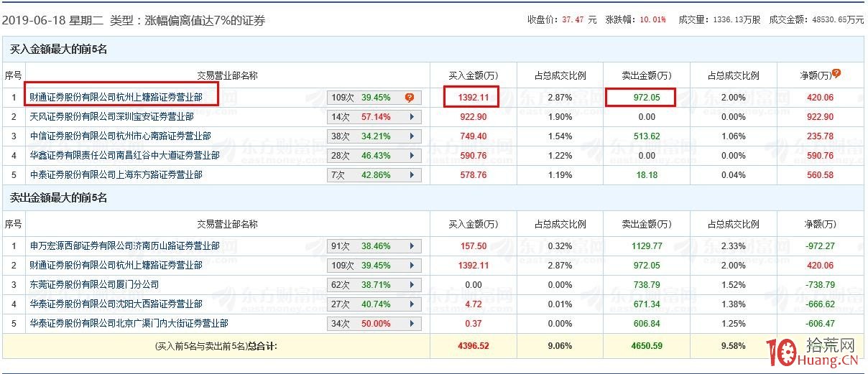Open 申万宏源西部证券有限公司济南历山路证券营业部 link
Image resolution: width=868 pixels, height=374 pixels.
coord(124,246)
